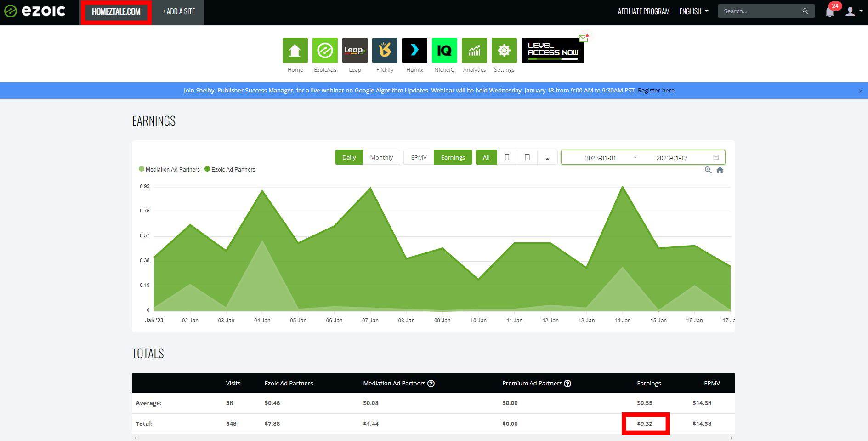Open the NicheIQ app icon

click(444, 51)
